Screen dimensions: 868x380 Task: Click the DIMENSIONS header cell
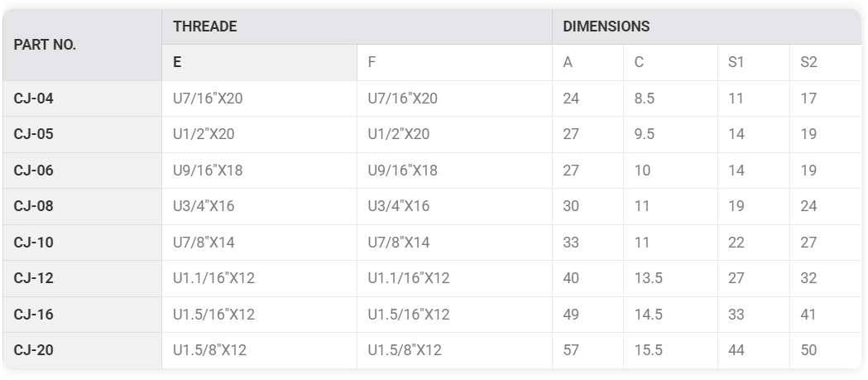(x=707, y=26)
